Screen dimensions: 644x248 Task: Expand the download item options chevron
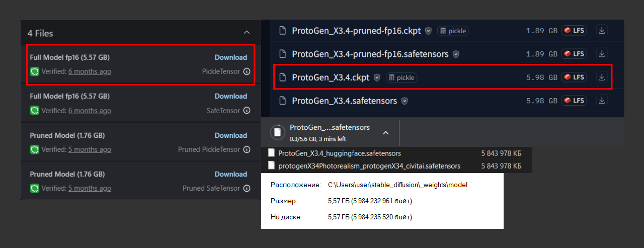(x=385, y=133)
